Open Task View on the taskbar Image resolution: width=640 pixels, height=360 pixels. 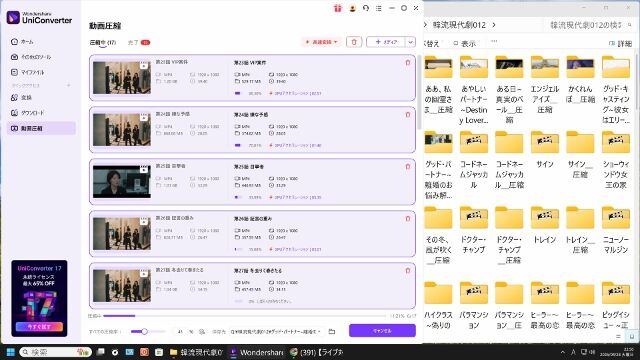click(100, 352)
